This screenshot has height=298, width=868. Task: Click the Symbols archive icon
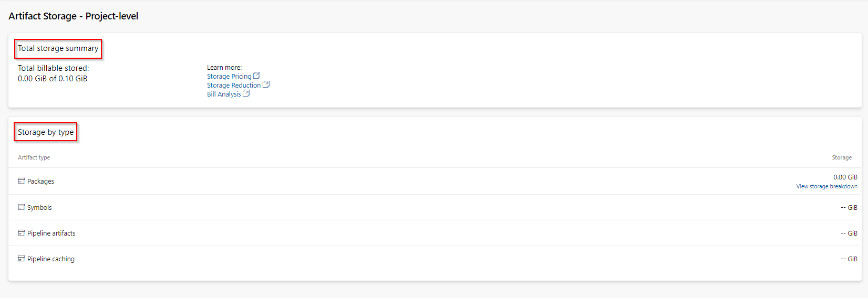click(x=21, y=207)
